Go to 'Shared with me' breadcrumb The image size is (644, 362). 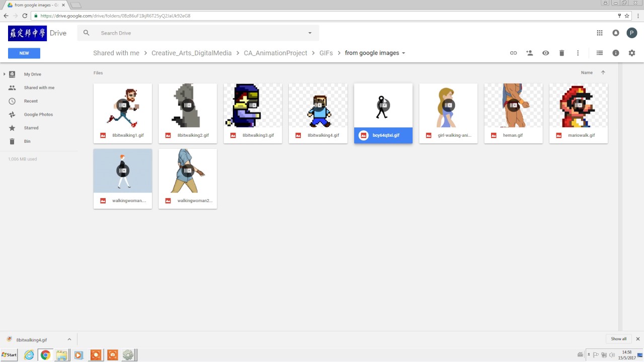pyautogui.click(x=116, y=53)
